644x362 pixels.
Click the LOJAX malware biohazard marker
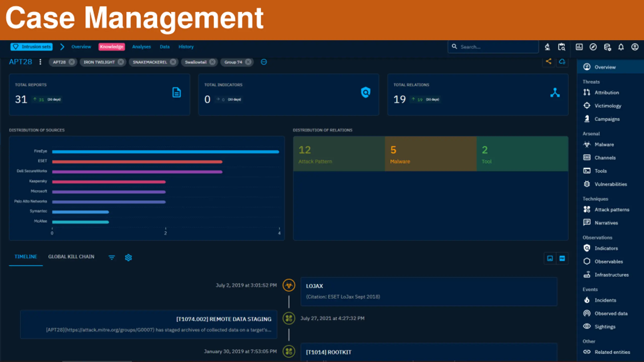(289, 285)
